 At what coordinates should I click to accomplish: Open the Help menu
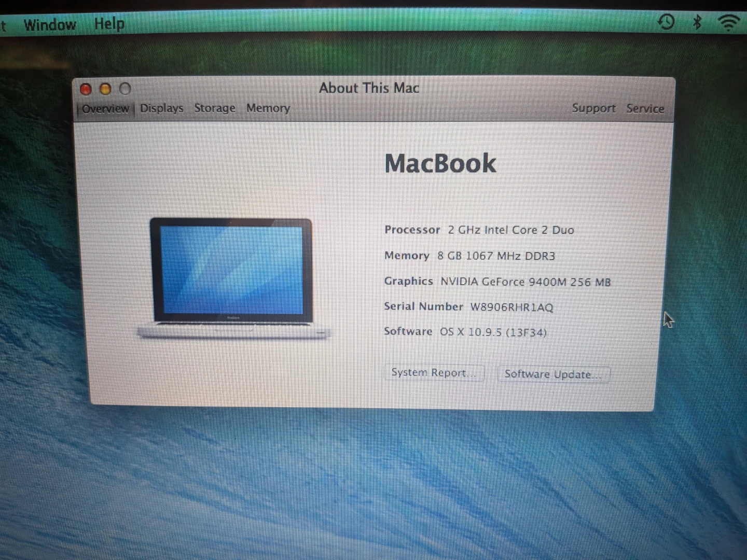(x=109, y=24)
